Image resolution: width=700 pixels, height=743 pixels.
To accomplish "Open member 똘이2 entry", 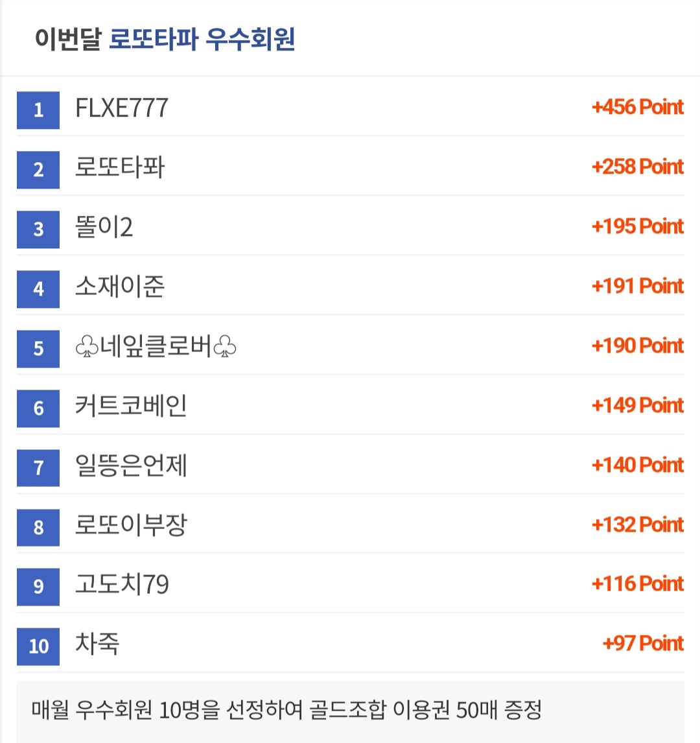I will (104, 227).
